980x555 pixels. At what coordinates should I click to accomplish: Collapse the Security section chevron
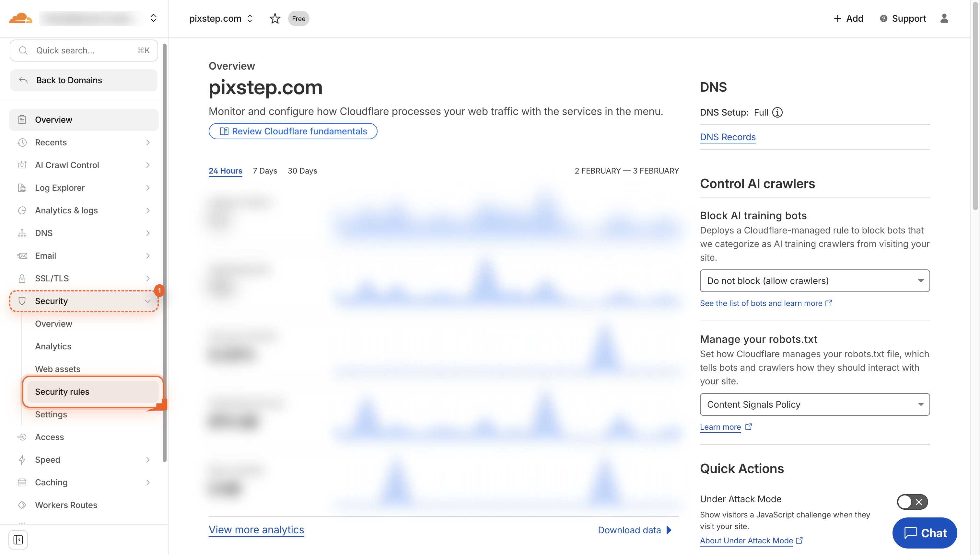(148, 301)
